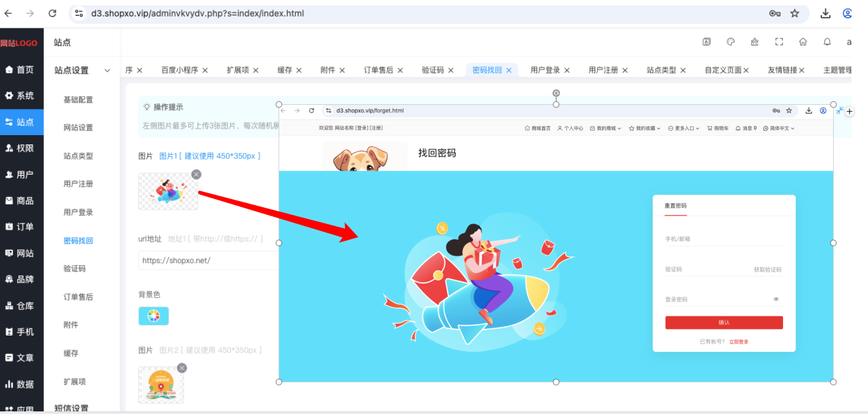Image resolution: width=868 pixels, height=414 pixels.
Task: Reload the page in browser toolbar
Action: point(53,13)
